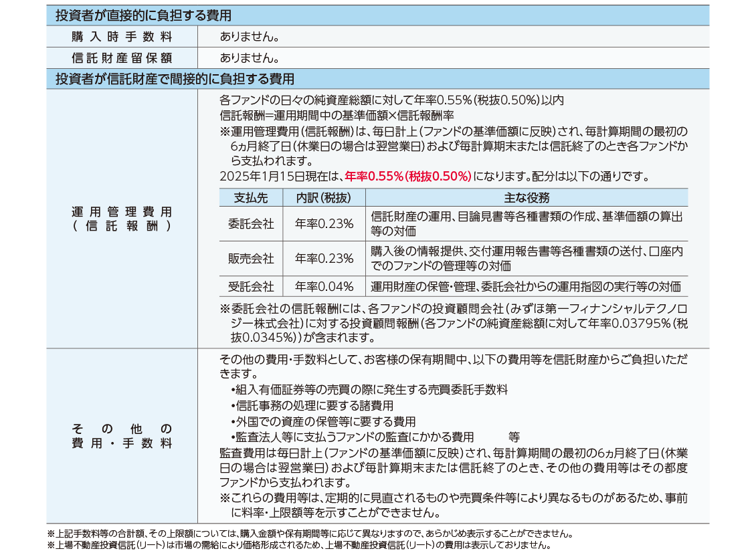Viewport: 756px width, 559px height.
Task: Click the 委託会社 cell
Action: click(250, 224)
